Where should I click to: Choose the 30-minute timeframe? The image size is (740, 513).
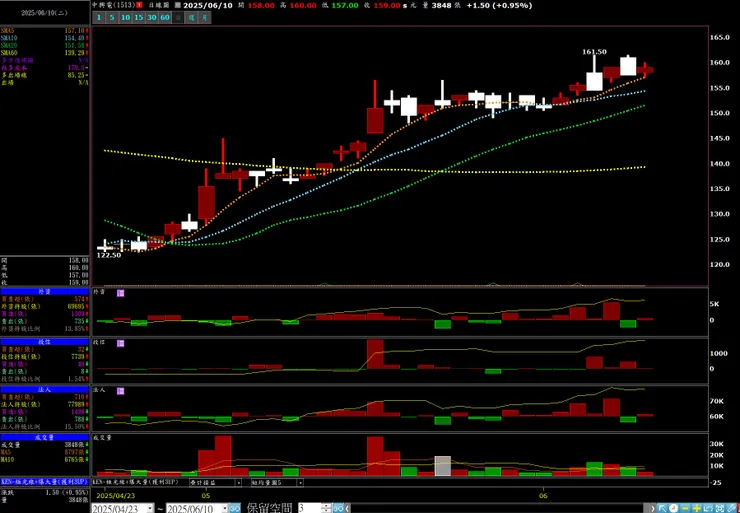click(x=151, y=17)
